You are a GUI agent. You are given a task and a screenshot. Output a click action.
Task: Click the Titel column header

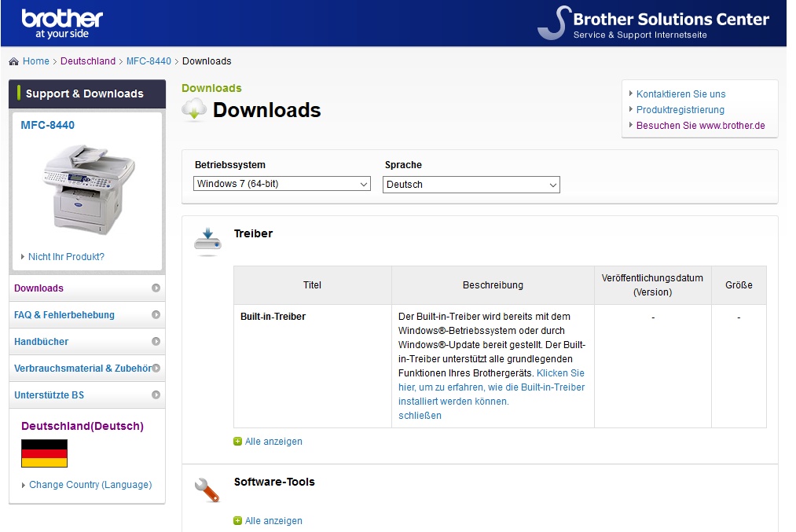click(x=312, y=284)
